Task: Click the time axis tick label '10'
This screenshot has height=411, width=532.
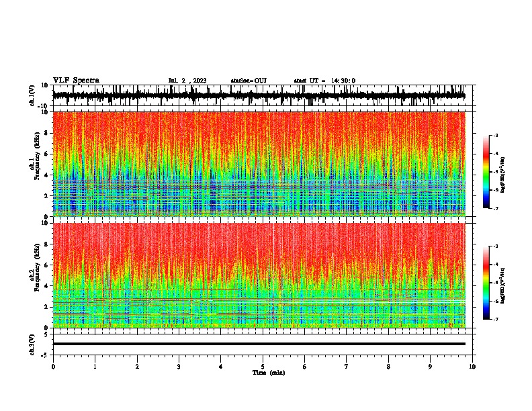Action: (x=472, y=367)
